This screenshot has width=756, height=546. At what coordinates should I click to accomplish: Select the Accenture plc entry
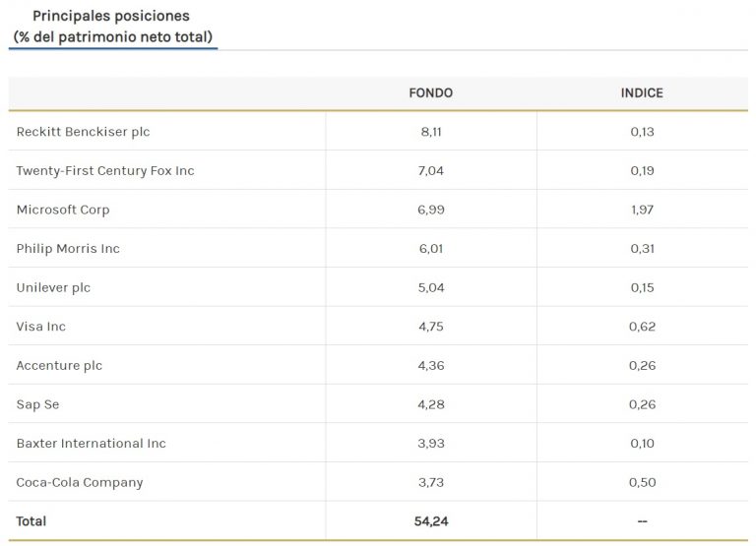pyautogui.click(x=59, y=365)
